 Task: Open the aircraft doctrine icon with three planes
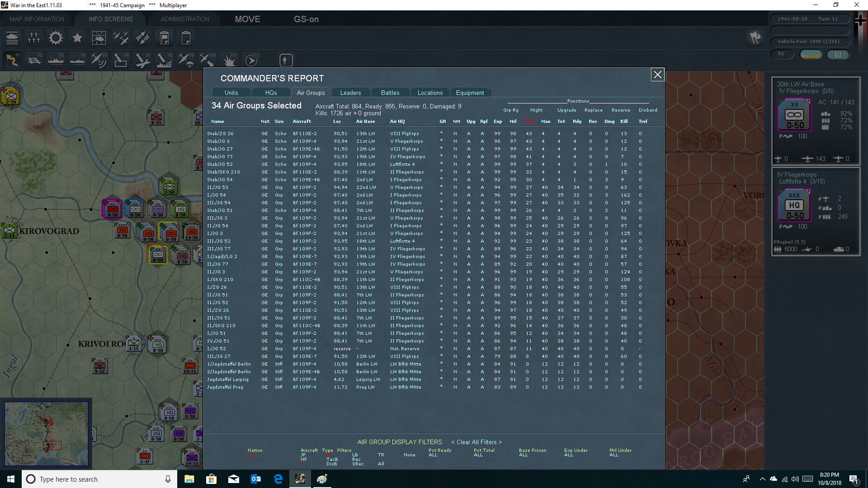(x=121, y=38)
